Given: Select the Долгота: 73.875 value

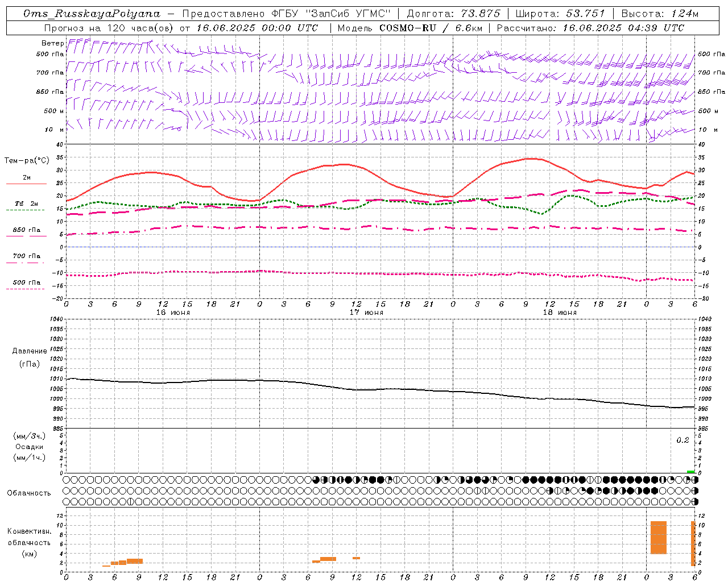Looking at the screenshot, I should 454,14.
